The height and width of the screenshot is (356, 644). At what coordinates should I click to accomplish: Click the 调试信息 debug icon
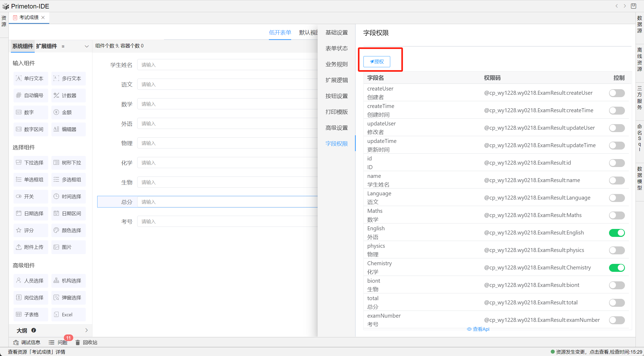tap(16, 343)
